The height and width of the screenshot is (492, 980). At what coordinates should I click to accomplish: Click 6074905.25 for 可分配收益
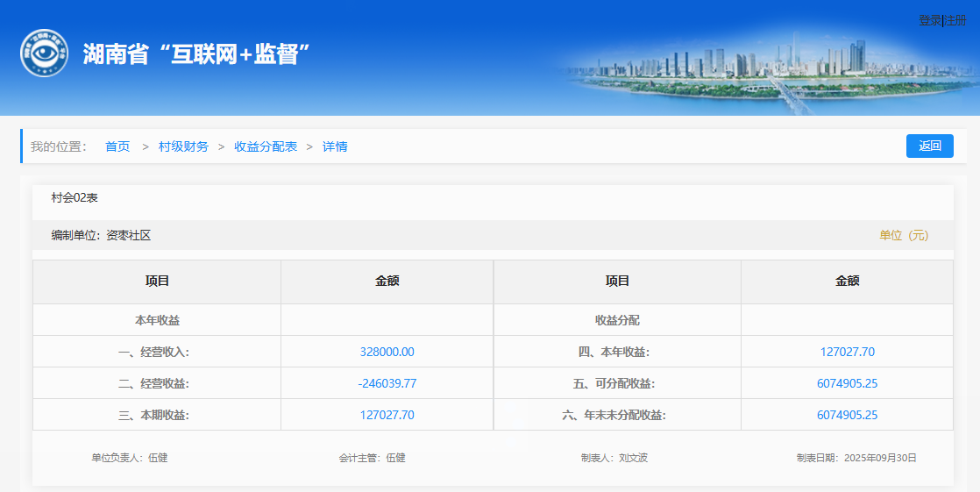(847, 383)
